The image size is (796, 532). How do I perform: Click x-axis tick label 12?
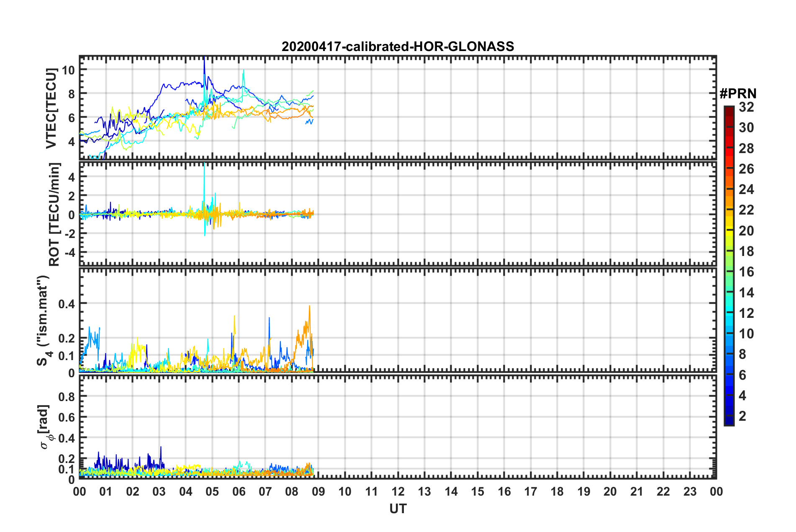click(x=398, y=491)
